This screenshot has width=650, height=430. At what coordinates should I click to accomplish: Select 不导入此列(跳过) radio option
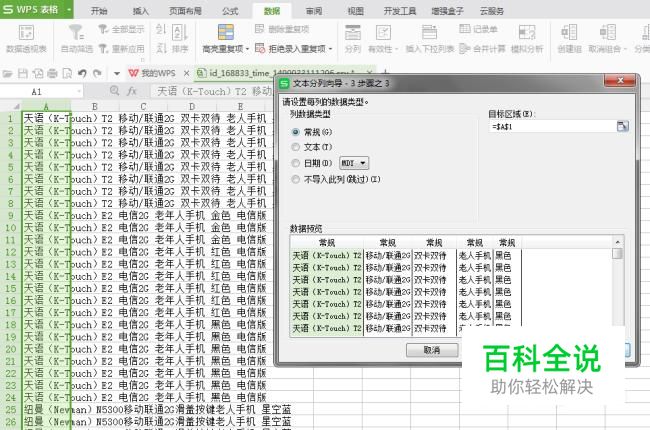point(295,179)
